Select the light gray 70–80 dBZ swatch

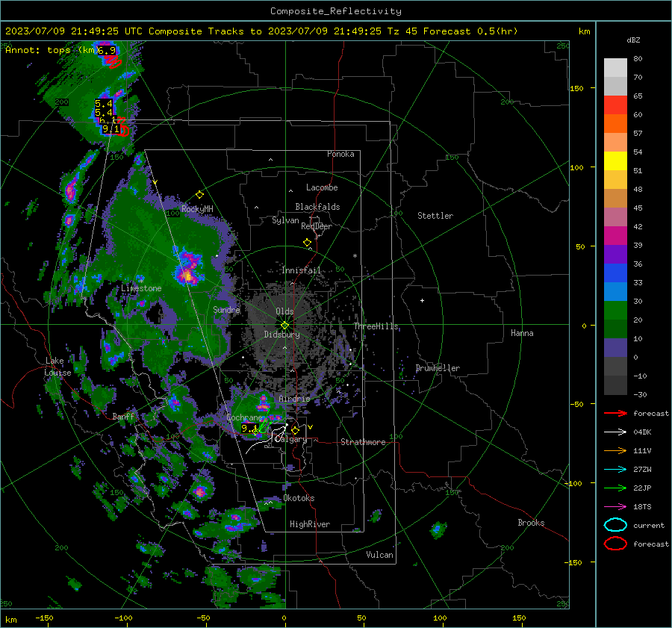tap(615, 68)
